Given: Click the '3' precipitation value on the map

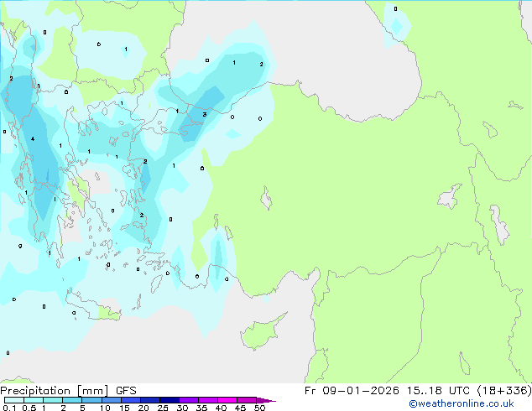Looking at the screenshot, I should (x=204, y=114).
